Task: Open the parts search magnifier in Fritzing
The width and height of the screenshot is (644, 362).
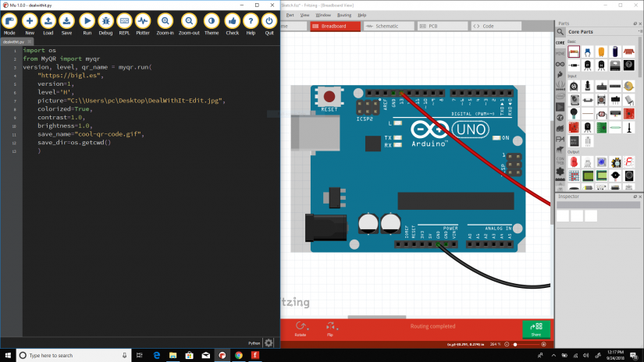Action: [x=560, y=32]
